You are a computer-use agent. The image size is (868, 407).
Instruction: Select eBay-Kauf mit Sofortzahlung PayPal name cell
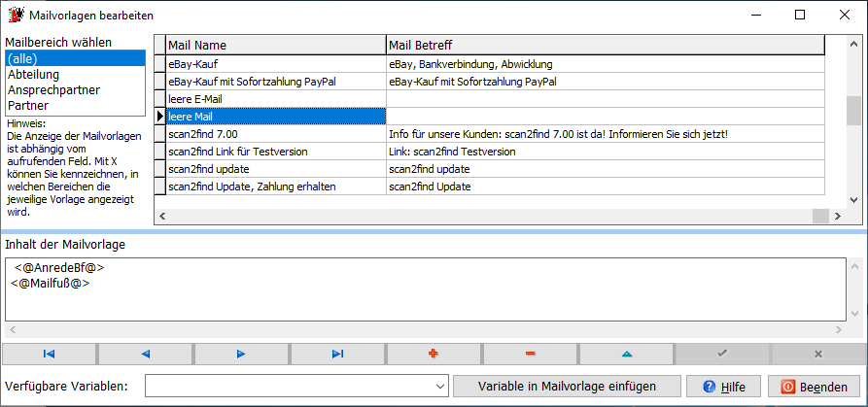tap(276, 82)
